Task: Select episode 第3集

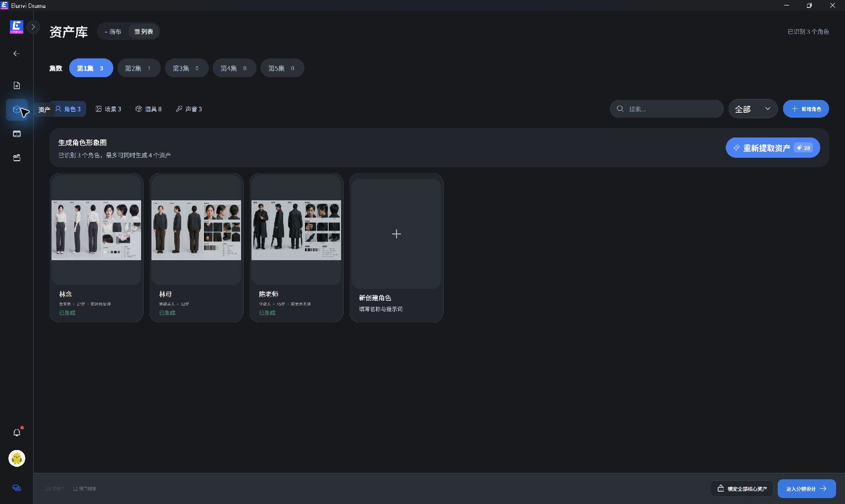Action: pyautogui.click(x=187, y=68)
